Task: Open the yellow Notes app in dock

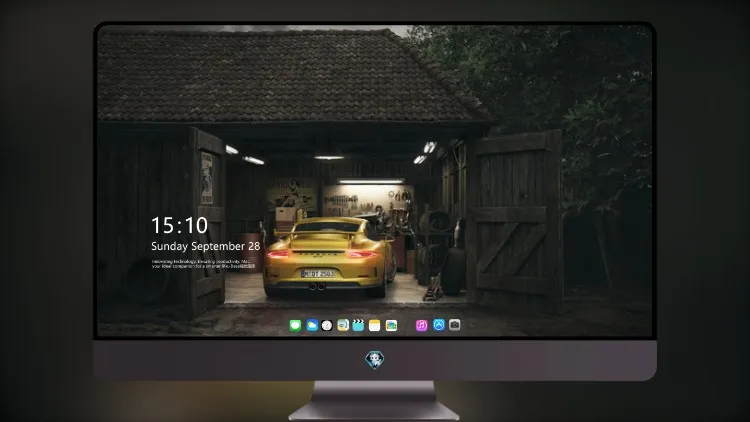Action: click(x=375, y=325)
